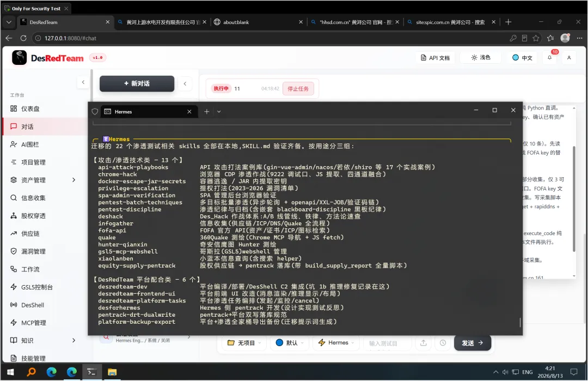588x381 pixels.
Task: Close the DesRedTeam browser tab
Action: coord(108,22)
